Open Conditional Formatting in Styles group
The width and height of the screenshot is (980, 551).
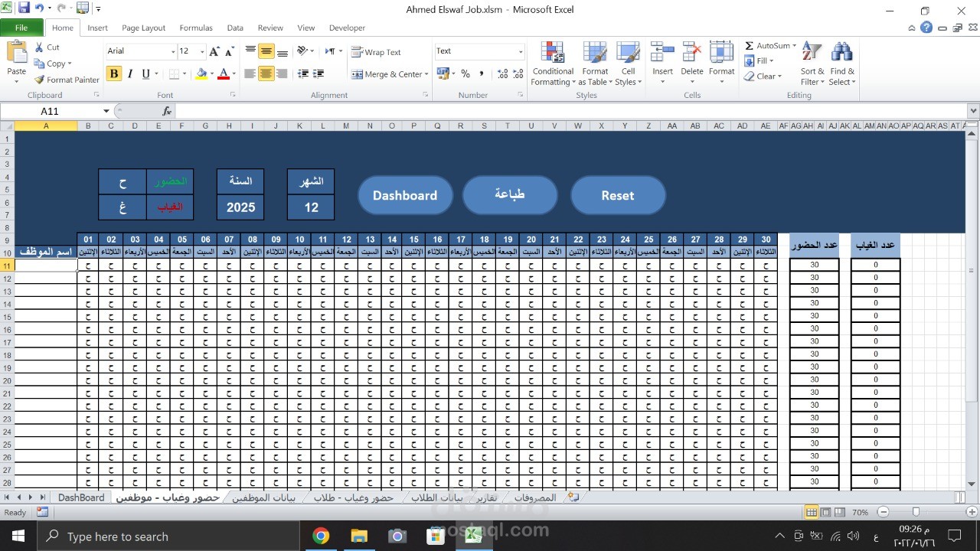click(553, 64)
